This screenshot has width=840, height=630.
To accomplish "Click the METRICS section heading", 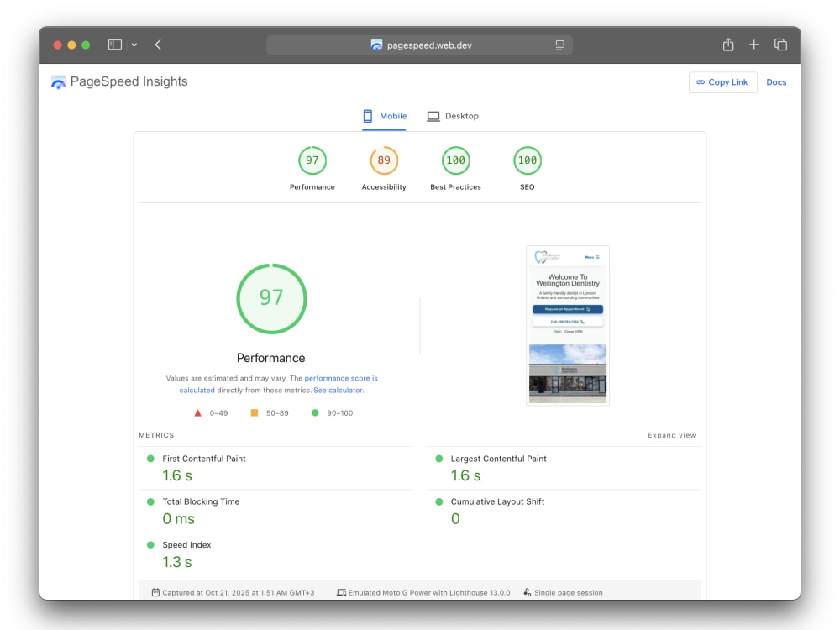I will tap(156, 435).
